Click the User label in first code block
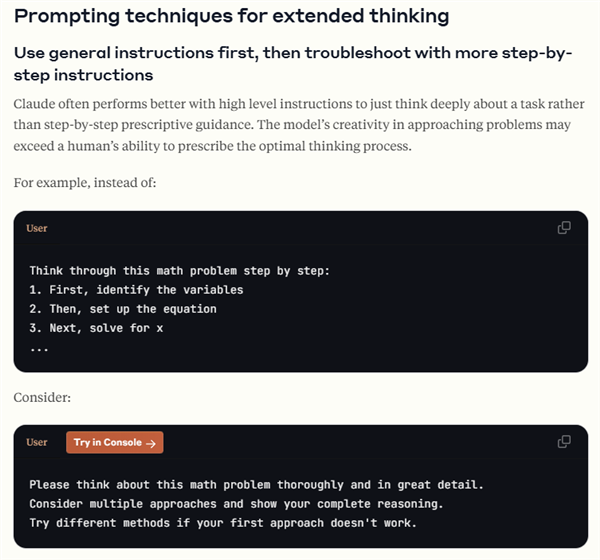This screenshot has height=560, width=600. coord(37,228)
